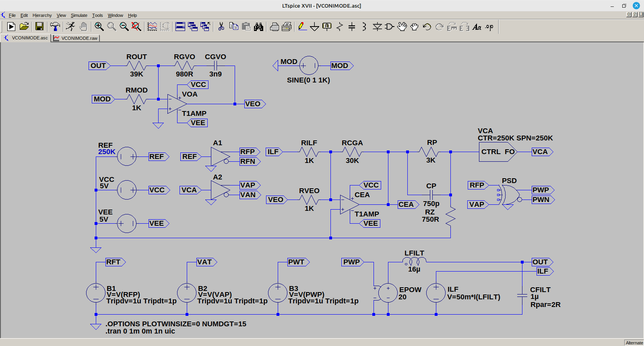Click the B1 V=V(RFP) expression

tap(123, 295)
